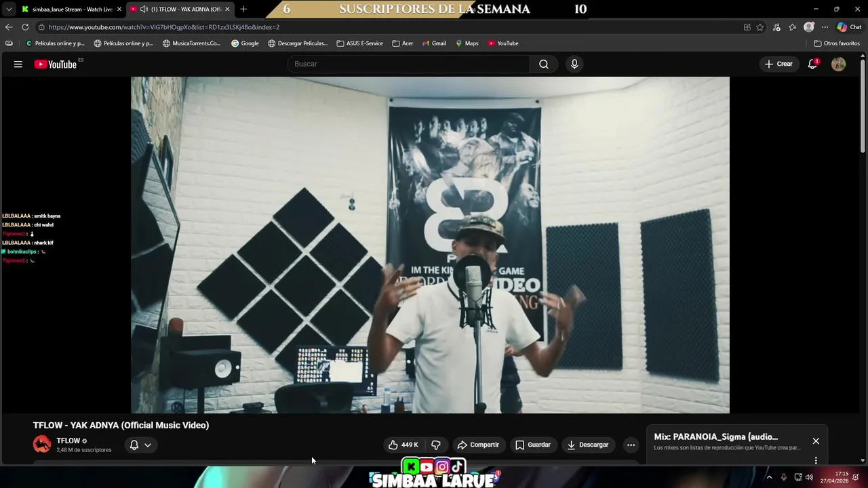Click the browser address bar URL
The height and width of the screenshot is (488, 868).
click(x=164, y=27)
